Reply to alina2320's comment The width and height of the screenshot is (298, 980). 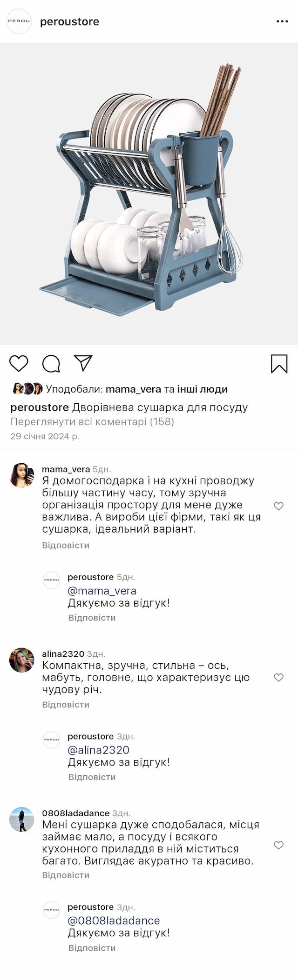(x=66, y=705)
